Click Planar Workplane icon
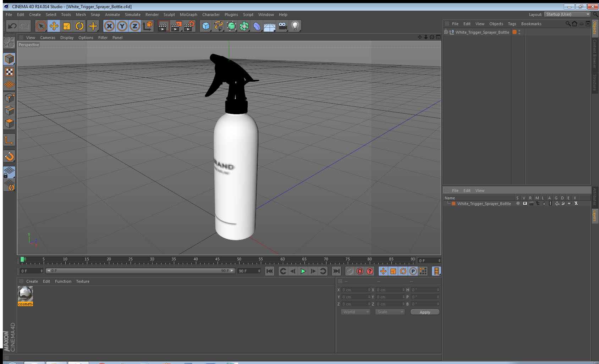Screen dimensions: 599x364 click(x=9, y=185)
